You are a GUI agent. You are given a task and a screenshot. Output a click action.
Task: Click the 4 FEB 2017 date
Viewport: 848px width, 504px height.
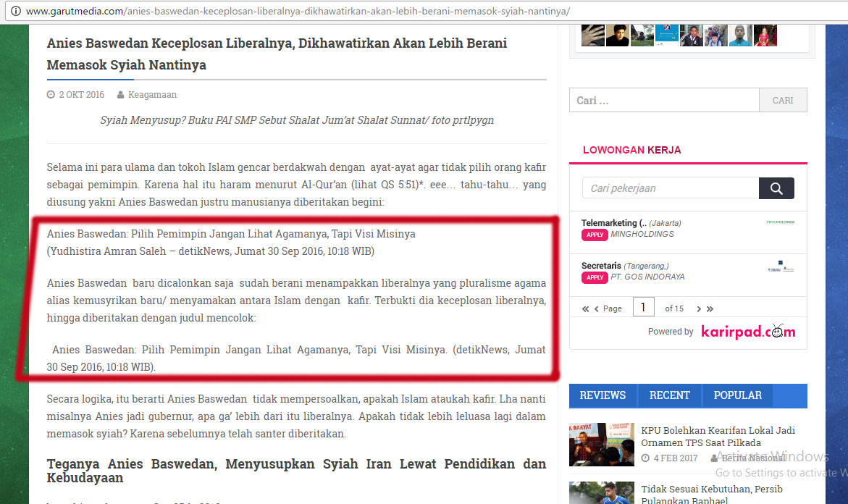(x=676, y=458)
